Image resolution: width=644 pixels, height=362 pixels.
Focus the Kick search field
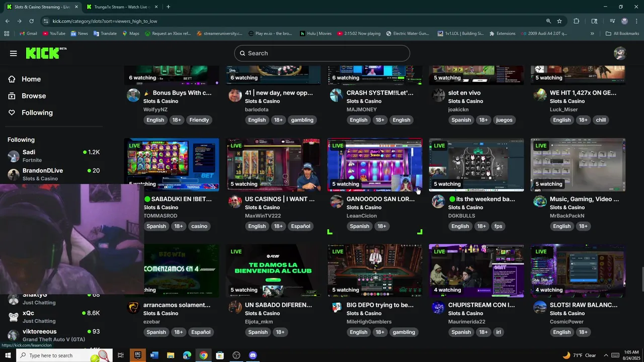pyautogui.click(x=322, y=53)
